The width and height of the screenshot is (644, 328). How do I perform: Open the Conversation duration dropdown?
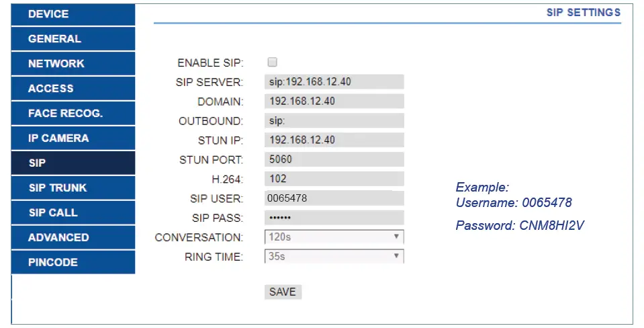pyautogui.click(x=334, y=237)
